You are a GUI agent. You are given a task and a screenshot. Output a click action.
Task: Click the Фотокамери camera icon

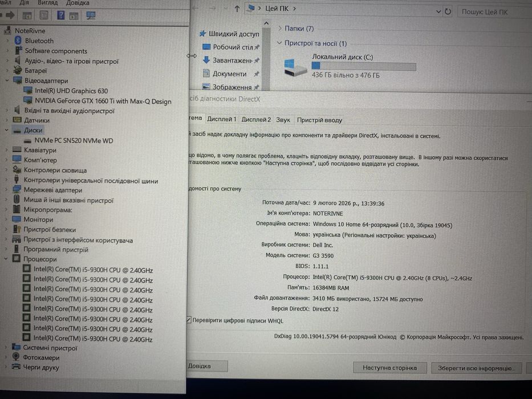pos(16,357)
